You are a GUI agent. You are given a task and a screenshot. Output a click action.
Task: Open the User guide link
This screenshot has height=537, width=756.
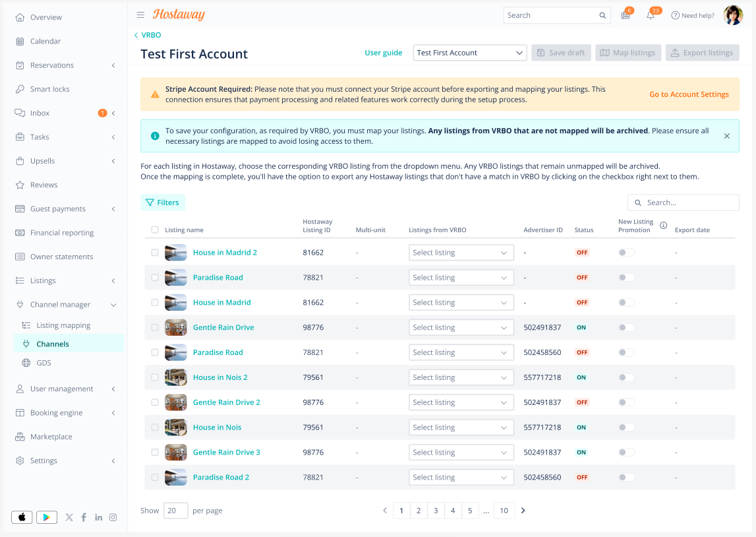click(384, 53)
